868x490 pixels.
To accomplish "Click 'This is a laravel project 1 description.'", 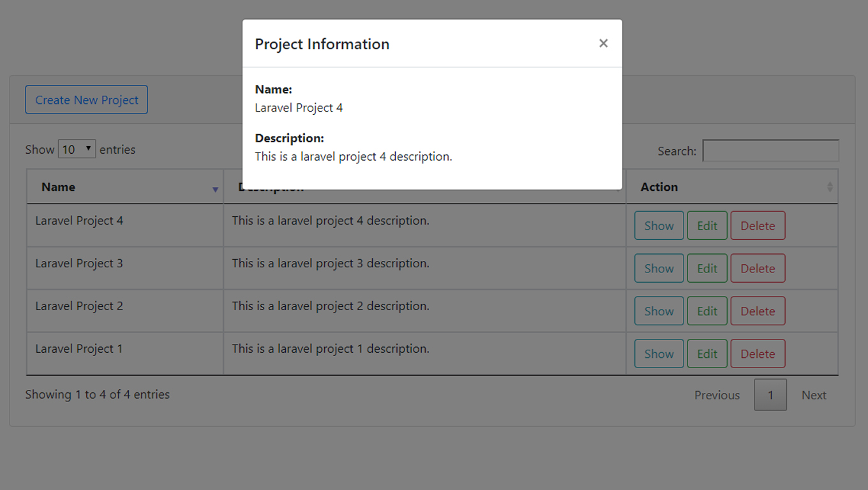I will 331,349.
